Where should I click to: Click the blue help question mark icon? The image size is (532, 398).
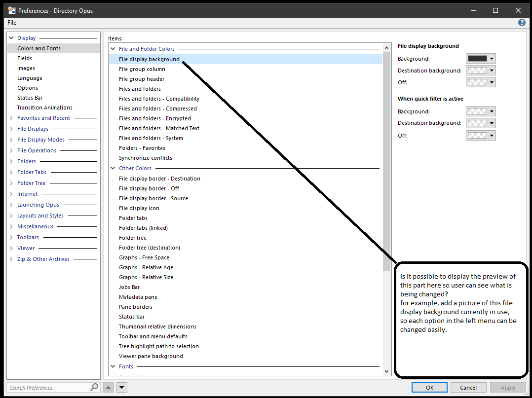[x=522, y=23]
